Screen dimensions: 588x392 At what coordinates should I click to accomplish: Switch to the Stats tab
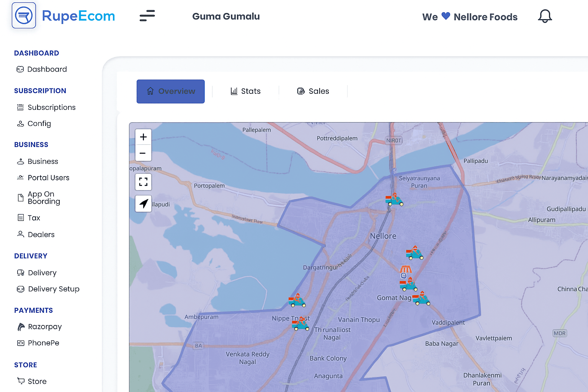tap(246, 91)
